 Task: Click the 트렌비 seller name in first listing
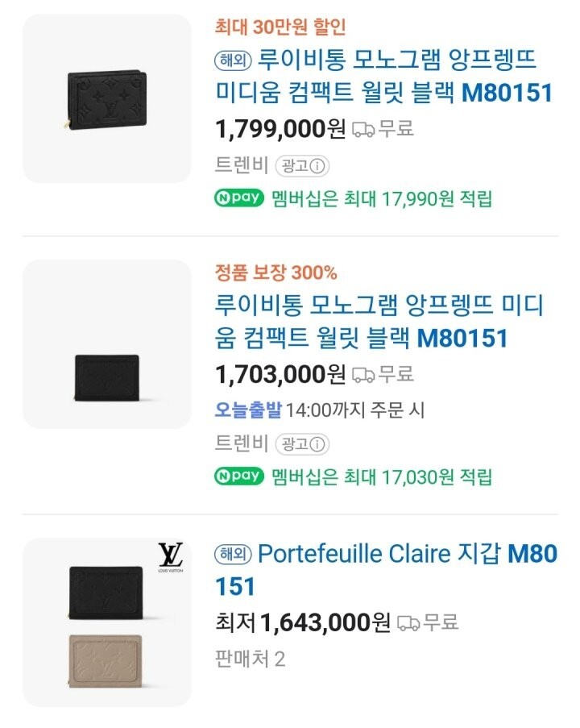[x=242, y=166]
